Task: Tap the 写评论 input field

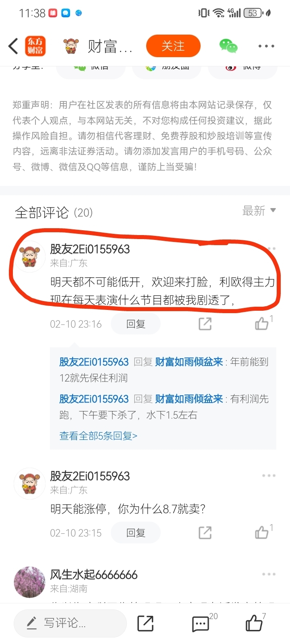Action: 70,623
